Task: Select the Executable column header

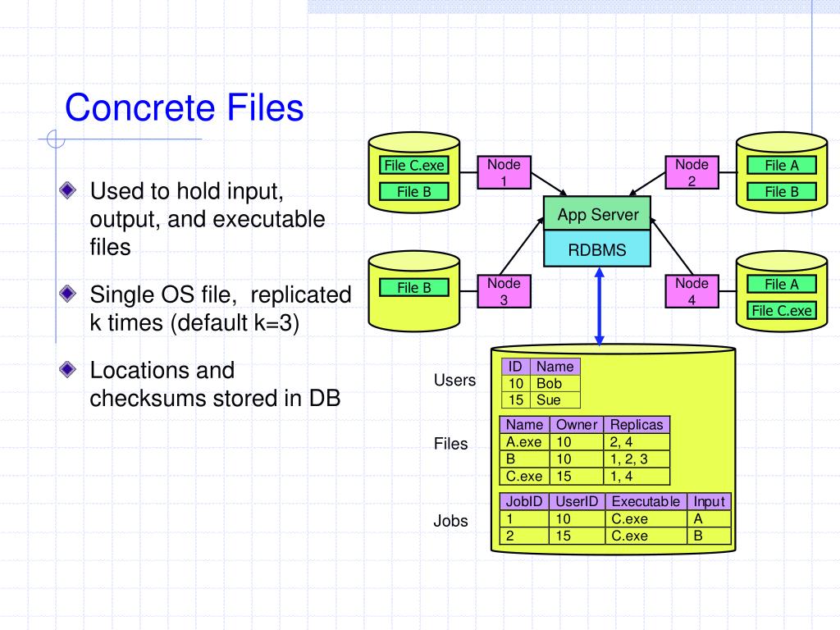Action: click(646, 501)
